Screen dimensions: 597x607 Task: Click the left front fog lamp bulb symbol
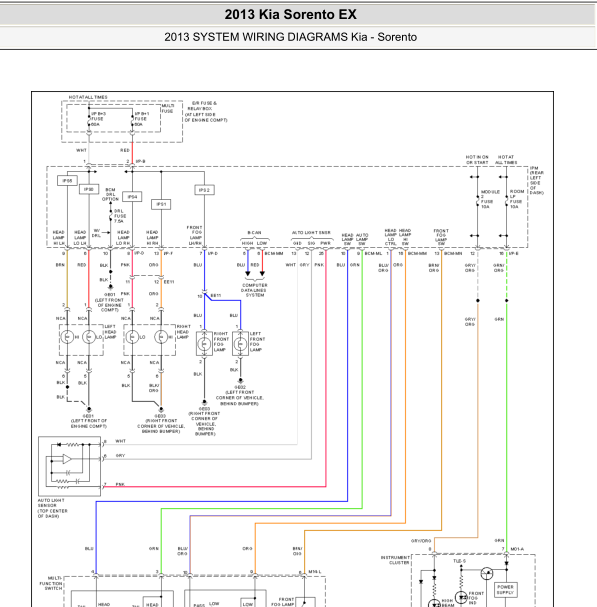(240, 343)
